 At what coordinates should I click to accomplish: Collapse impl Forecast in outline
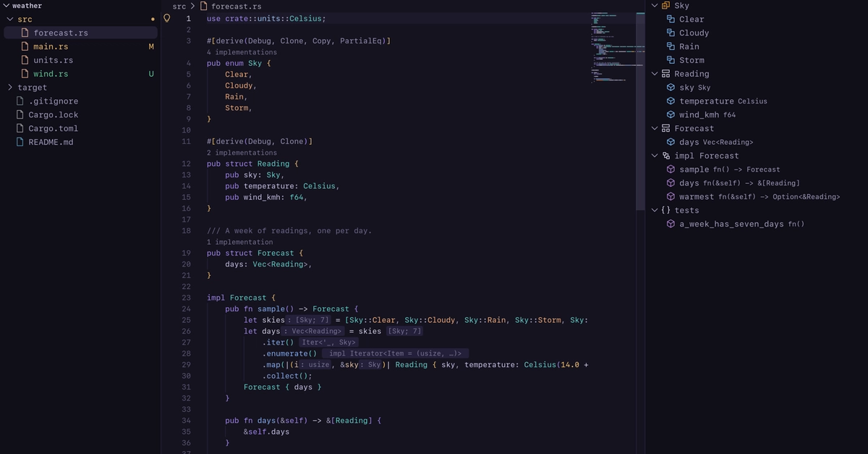coord(655,156)
